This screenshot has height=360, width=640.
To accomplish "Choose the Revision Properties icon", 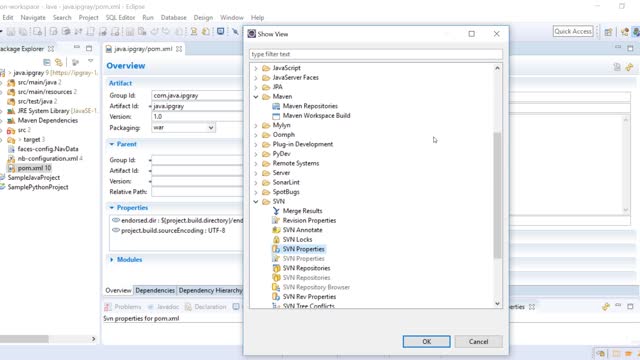I will [276, 220].
